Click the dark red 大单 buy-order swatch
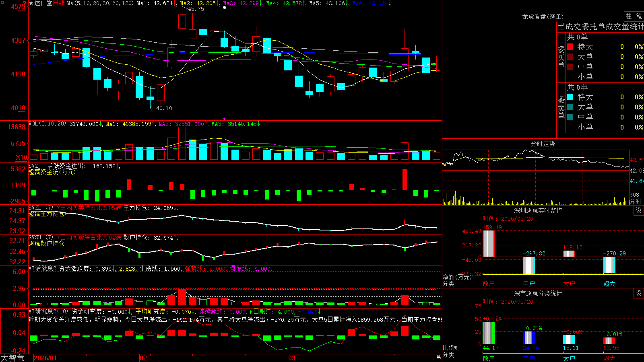The height and width of the screenshot is (362, 644). [570, 57]
